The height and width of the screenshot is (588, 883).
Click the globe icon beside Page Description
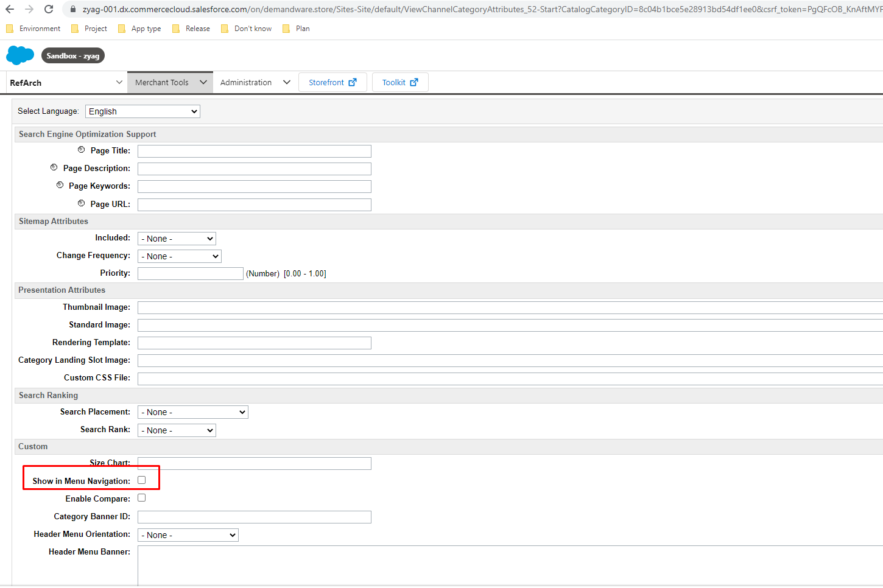click(54, 167)
